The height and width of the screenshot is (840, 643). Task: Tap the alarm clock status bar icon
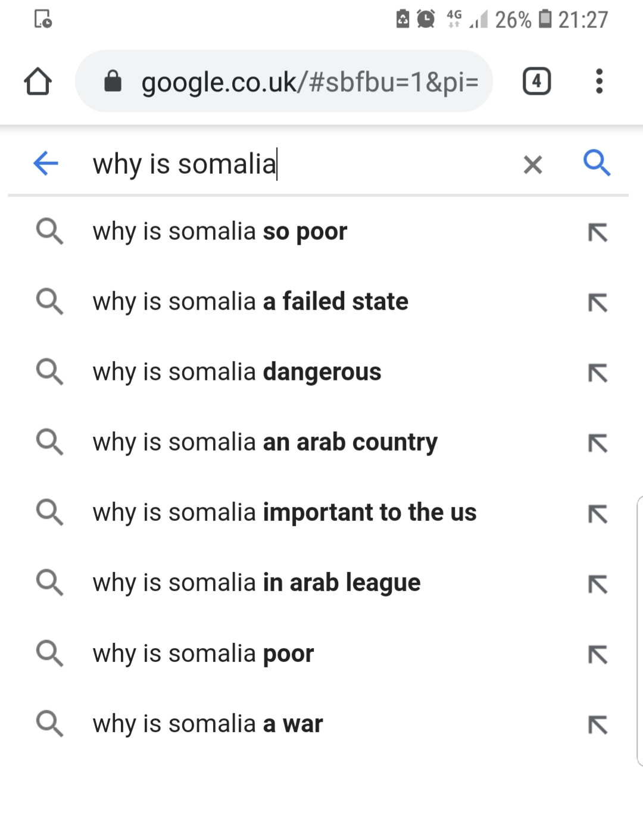coord(426,19)
